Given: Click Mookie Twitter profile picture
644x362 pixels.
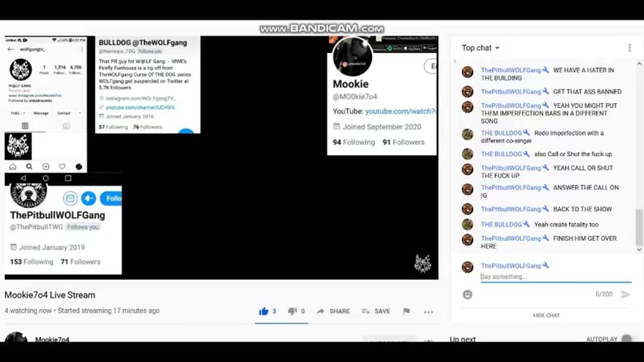Looking at the screenshot, I should [x=353, y=56].
